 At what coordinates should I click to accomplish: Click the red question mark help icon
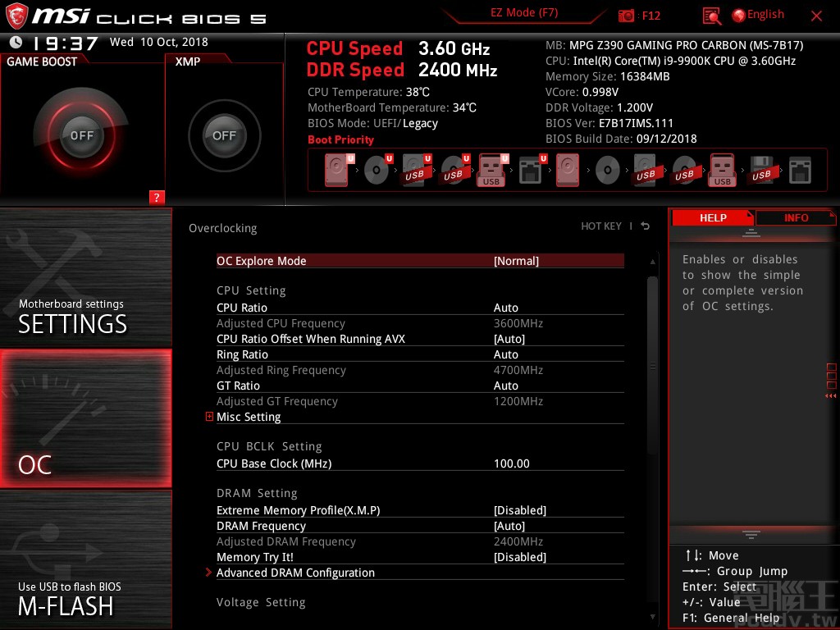(x=157, y=197)
